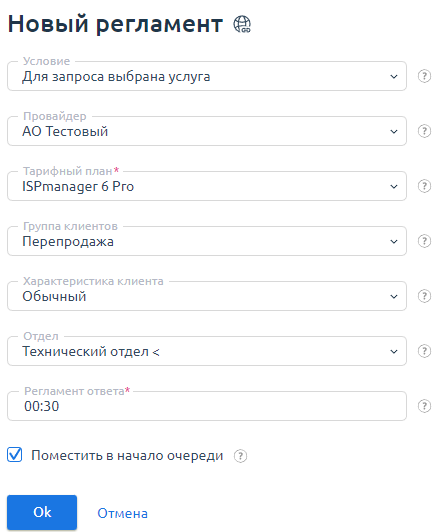Open Тарифный план dropdown ISPmanager 6 Pro

coord(207,186)
